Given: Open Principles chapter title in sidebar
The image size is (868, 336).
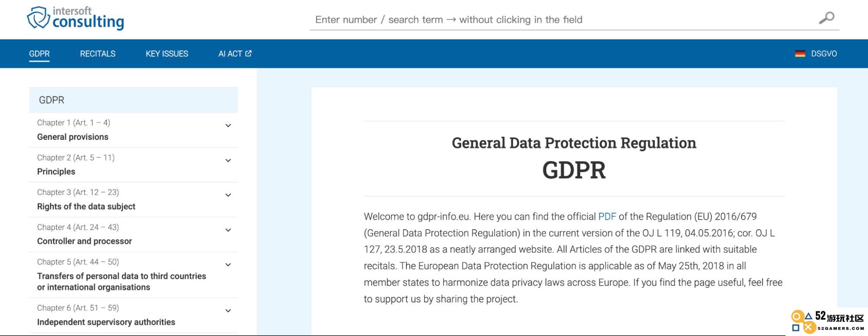Looking at the screenshot, I should coord(56,171).
